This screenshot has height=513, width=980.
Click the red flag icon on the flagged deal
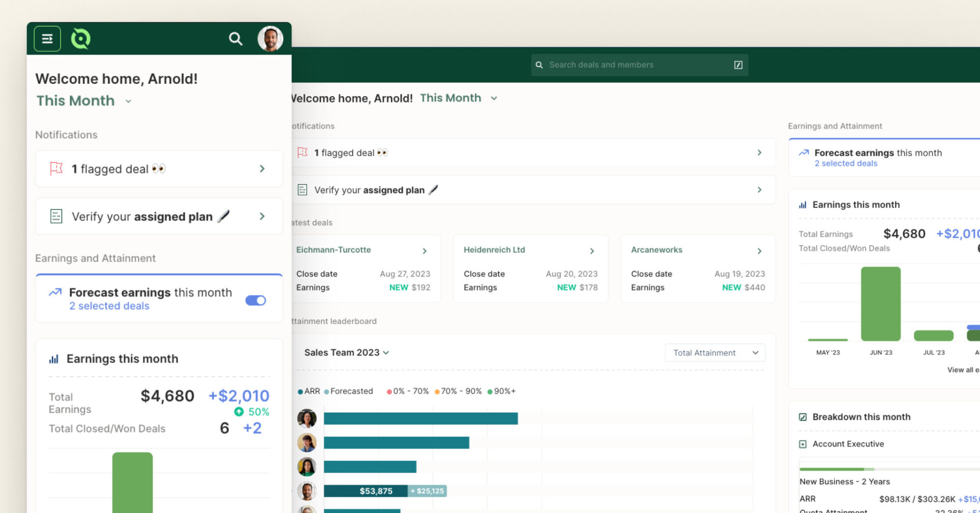point(56,168)
